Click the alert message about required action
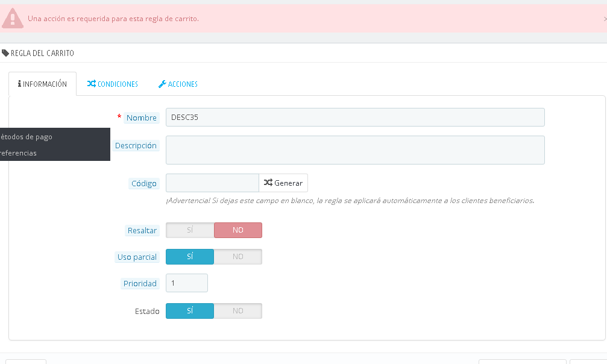Viewport: 607px width, 364px height. pos(113,19)
